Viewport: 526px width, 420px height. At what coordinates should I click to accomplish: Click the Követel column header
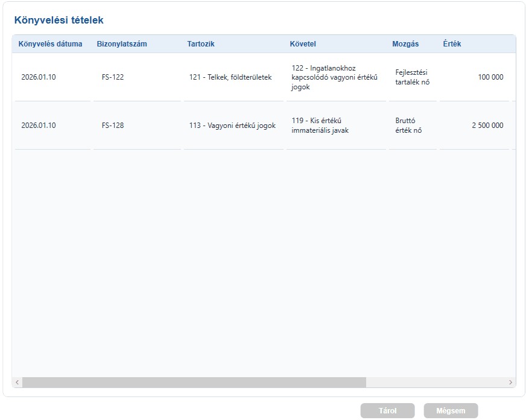tap(303, 44)
